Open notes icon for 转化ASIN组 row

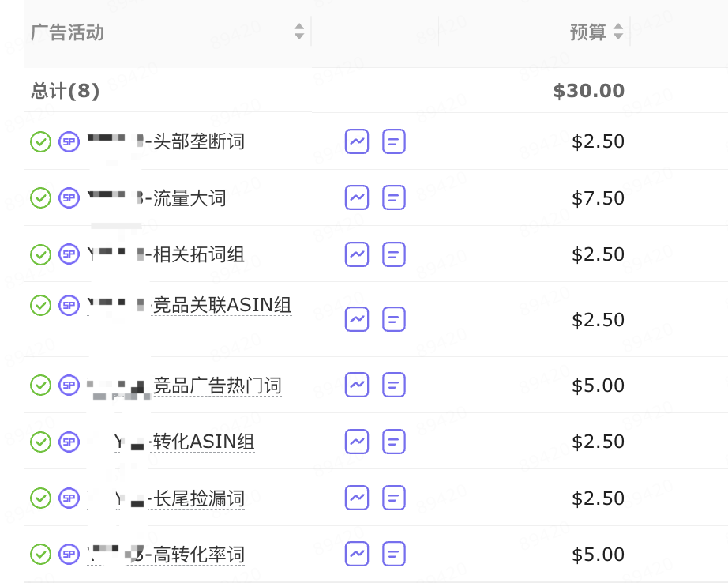pos(394,442)
